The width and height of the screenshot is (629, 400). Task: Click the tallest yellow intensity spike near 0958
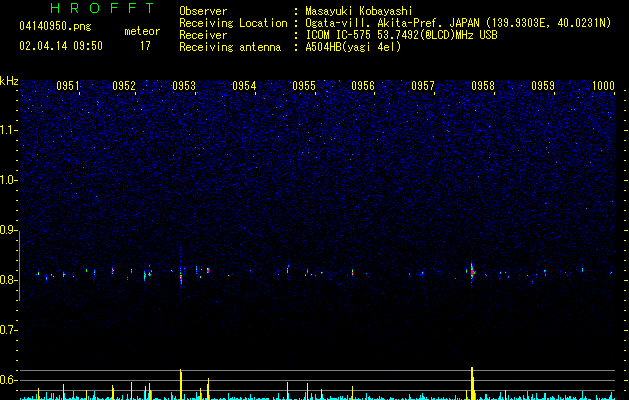tap(472, 383)
